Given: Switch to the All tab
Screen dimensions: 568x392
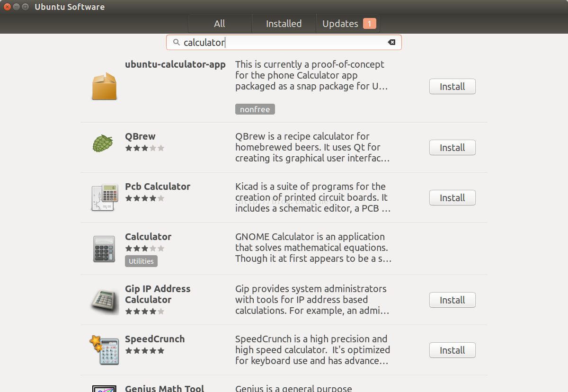Looking at the screenshot, I should [x=220, y=24].
